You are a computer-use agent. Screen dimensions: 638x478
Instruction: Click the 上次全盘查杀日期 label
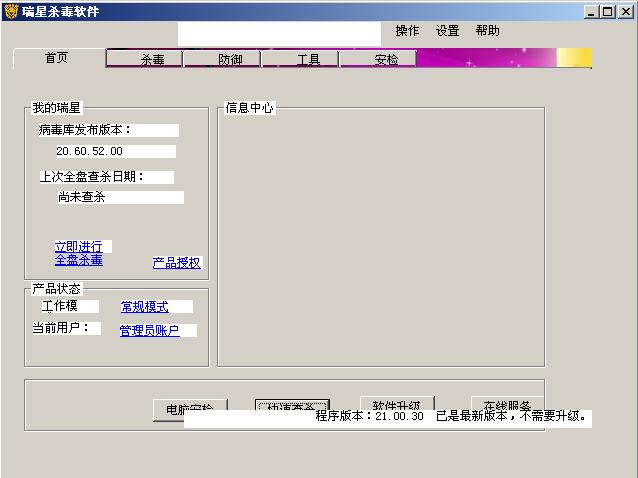92,177
